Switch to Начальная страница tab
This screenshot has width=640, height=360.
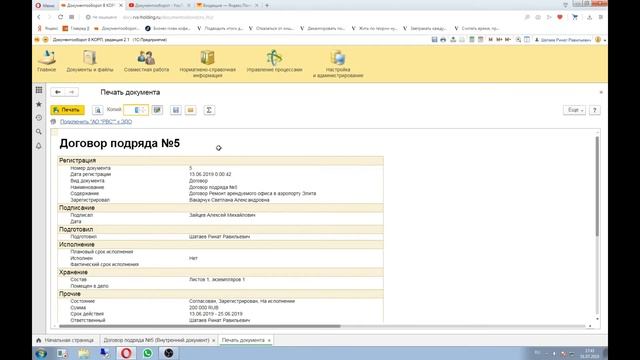(x=65, y=340)
